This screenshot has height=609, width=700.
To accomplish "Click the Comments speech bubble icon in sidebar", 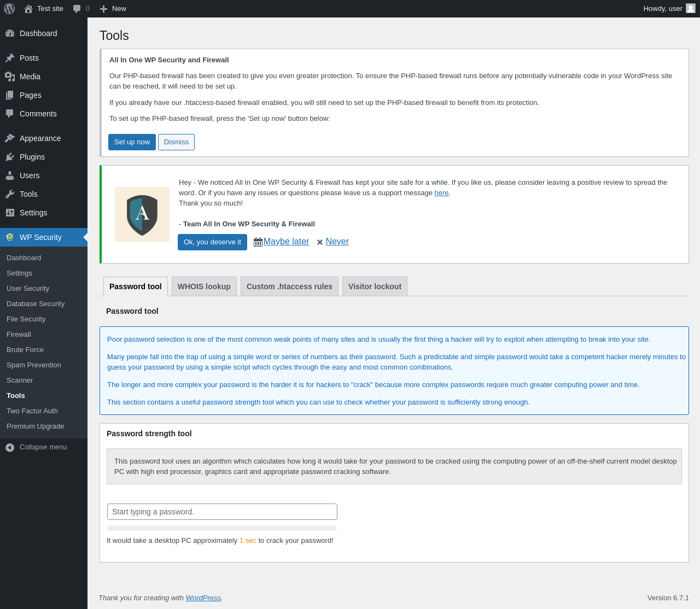I will click(x=10, y=114).
